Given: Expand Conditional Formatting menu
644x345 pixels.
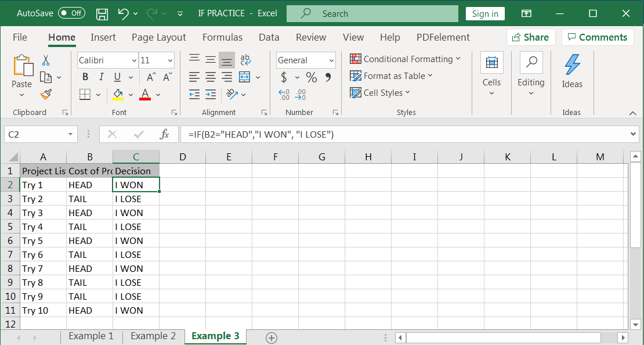Looking at the screenshot, I should [x=405, y=59].
